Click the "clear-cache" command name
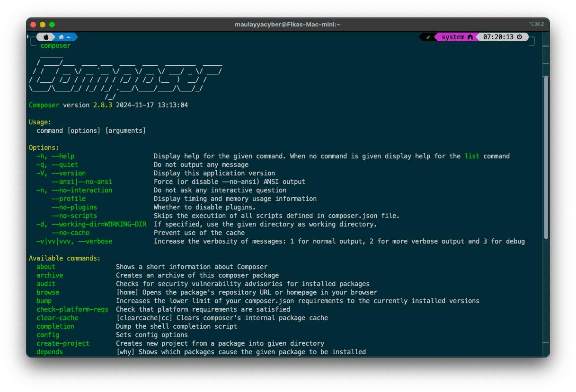The height and width of the screenshot is (392, 576). click(57, 318)
